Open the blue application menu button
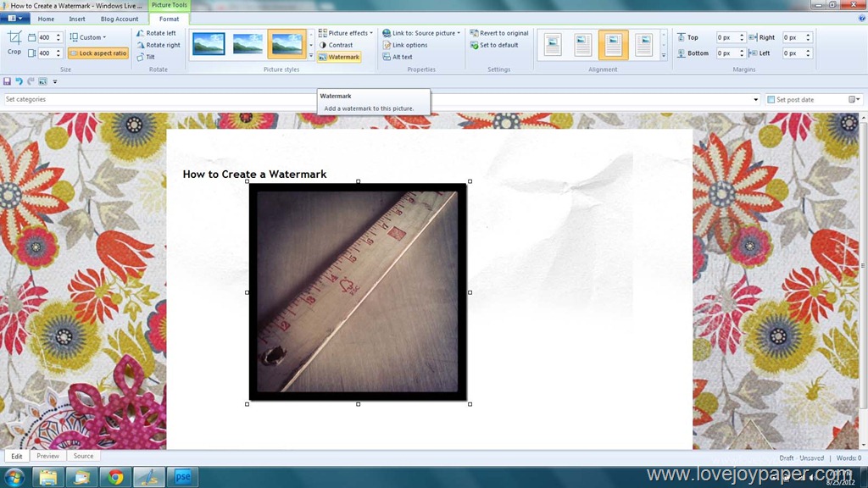This screenshot has width=868, height=488. tap(15, 19)
